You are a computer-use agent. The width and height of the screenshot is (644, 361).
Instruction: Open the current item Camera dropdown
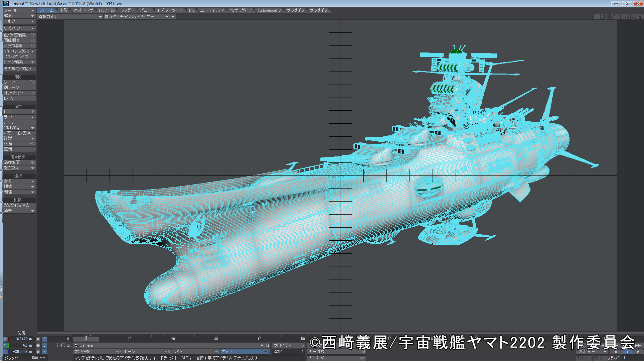click(169, 345)
